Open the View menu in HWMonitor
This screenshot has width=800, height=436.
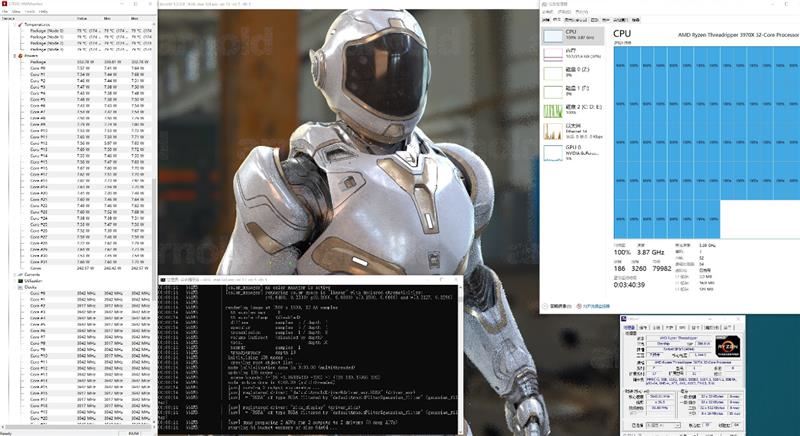tap(16, 11)
